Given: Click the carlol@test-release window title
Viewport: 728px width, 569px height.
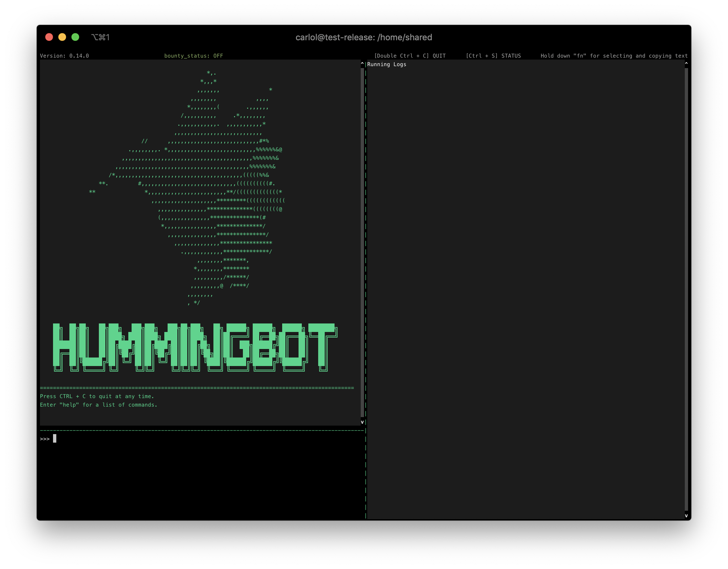Looking at the screenshot, I should coord(364,37).
